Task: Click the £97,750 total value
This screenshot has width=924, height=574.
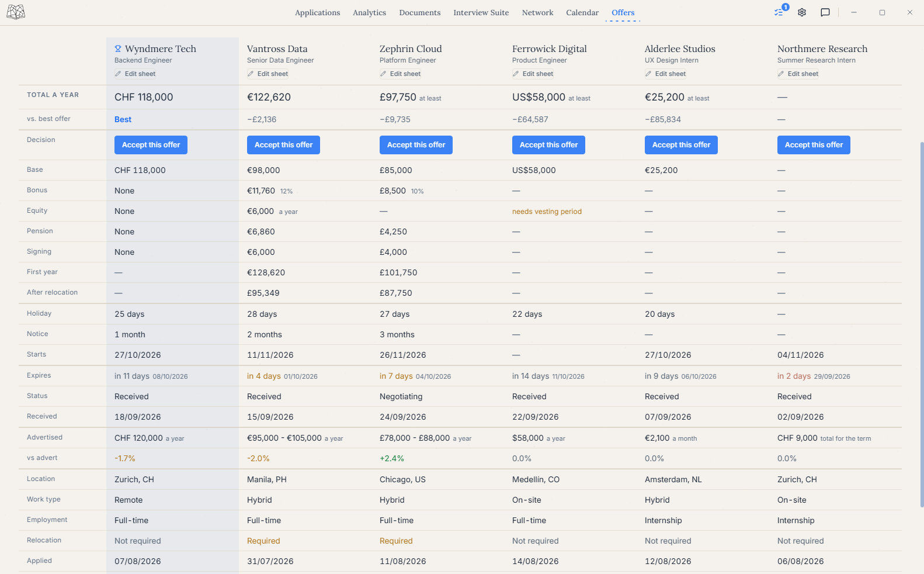Action: [398, 97]
